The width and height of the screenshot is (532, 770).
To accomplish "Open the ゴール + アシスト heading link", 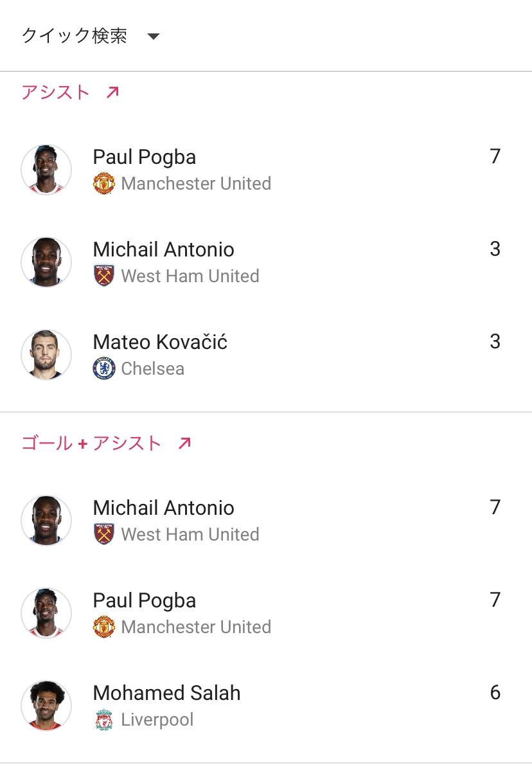I will [91, 443].
